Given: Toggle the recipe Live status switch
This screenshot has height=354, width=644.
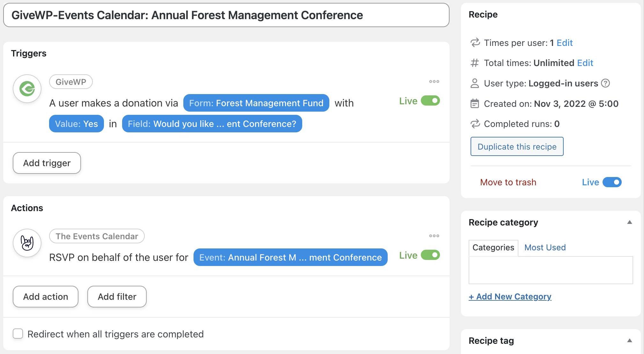Looking at the screenshot, I should 612,182.
